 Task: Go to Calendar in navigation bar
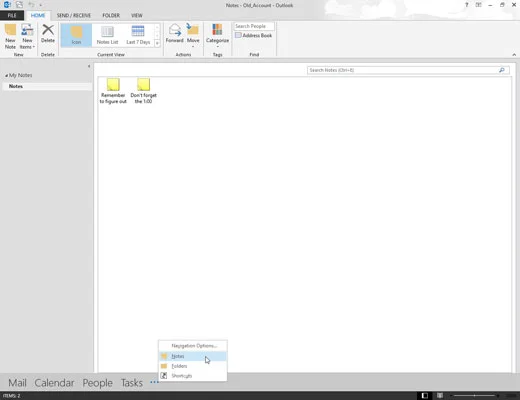[x=54, y=383]
